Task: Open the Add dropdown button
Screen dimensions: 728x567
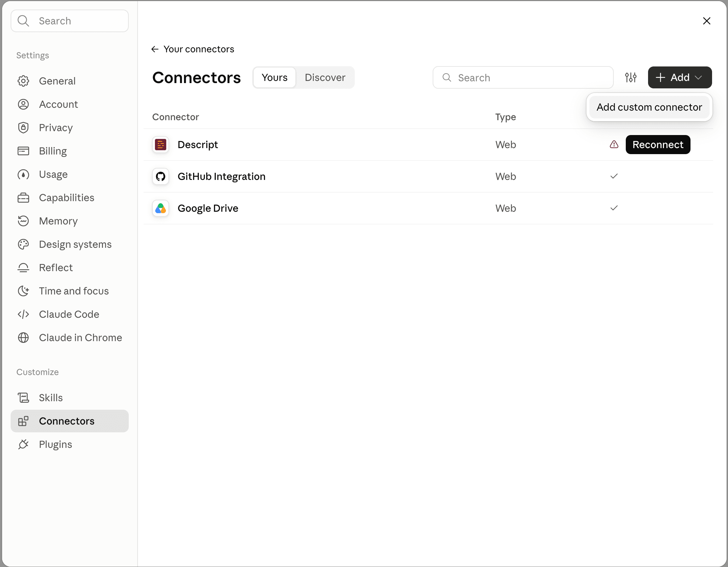Action: 680,77
